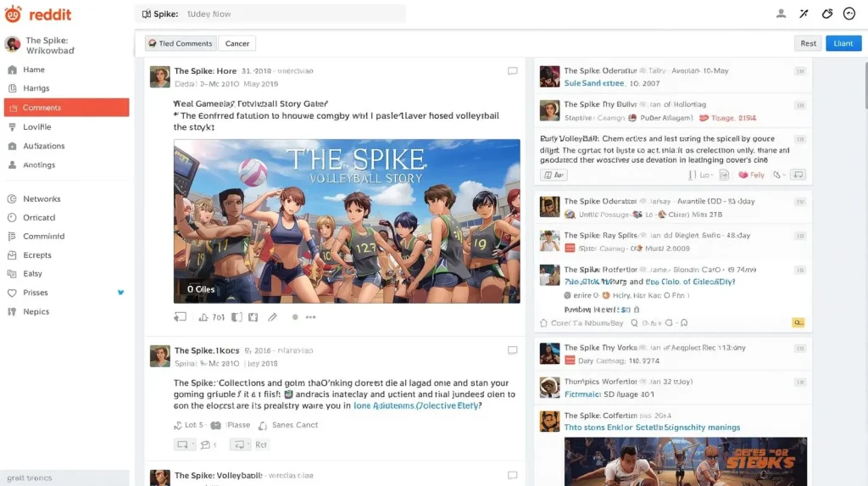Toggle box on The Spike Rotferftior row

[800, 270]
